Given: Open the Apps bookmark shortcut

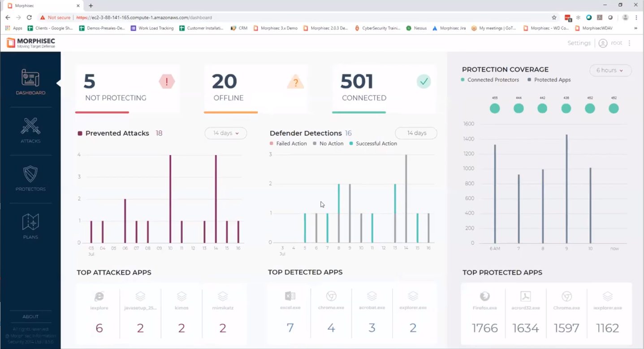Looking at the screenshot, I should (x=13, y=28).
